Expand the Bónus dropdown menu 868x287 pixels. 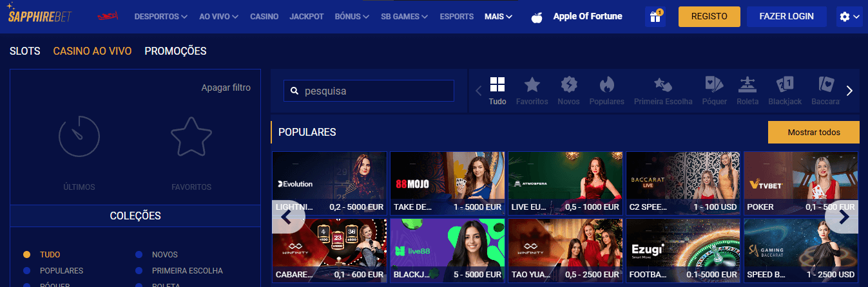click(352, 17)
